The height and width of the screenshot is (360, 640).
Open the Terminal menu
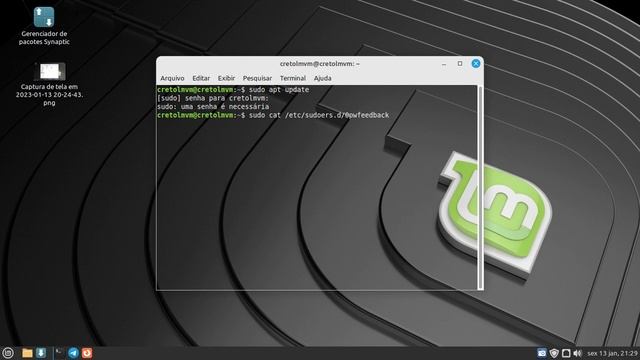(x=293, y=78)
